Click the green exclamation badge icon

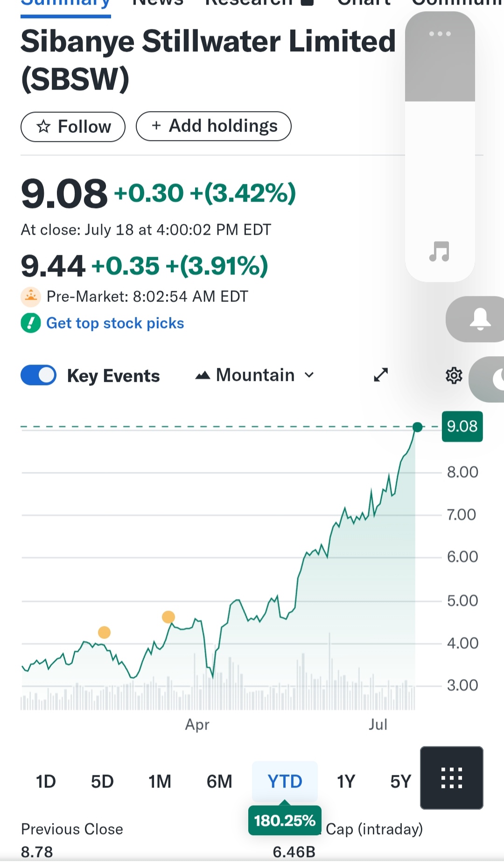(x=31, y=323)
